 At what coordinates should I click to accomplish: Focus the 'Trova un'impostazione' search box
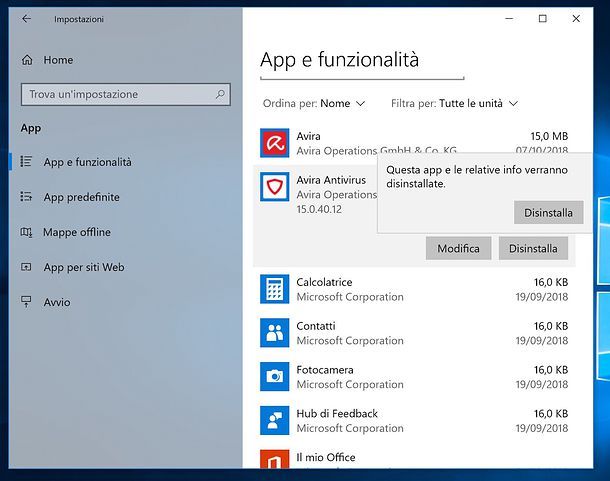(126, 94)
